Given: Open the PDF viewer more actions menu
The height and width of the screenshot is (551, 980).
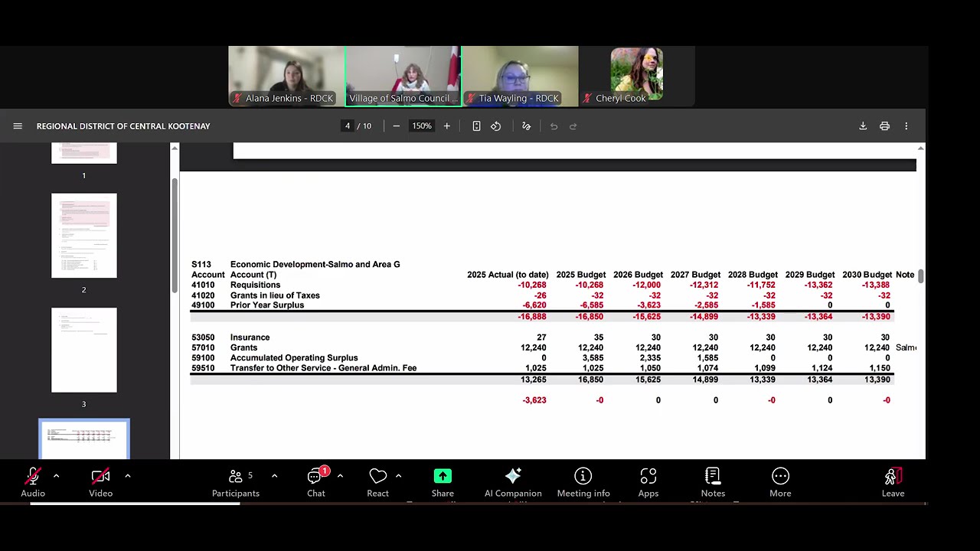Looking at the screenshot, I should click(906, 126).
